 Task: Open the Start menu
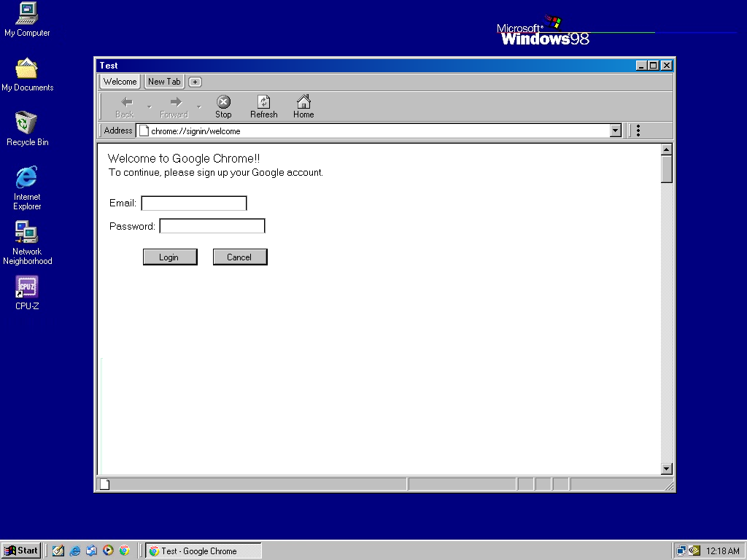pos(21,551)
